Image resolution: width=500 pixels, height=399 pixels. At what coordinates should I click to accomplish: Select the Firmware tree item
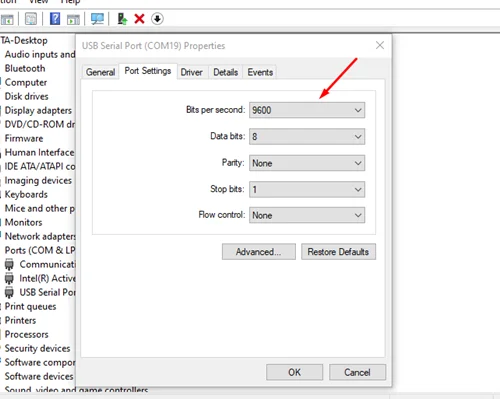point(24,138)
